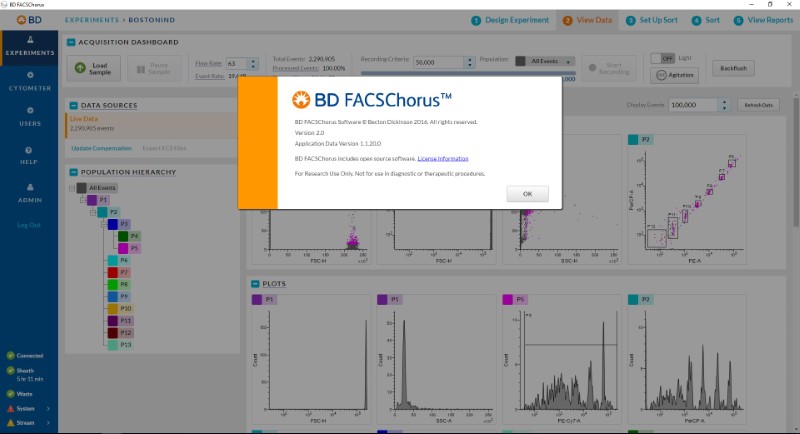The image size is (800, 434).
Task: Collapse the Population Hierarchy panel
Action: click(x=73, y=172)
